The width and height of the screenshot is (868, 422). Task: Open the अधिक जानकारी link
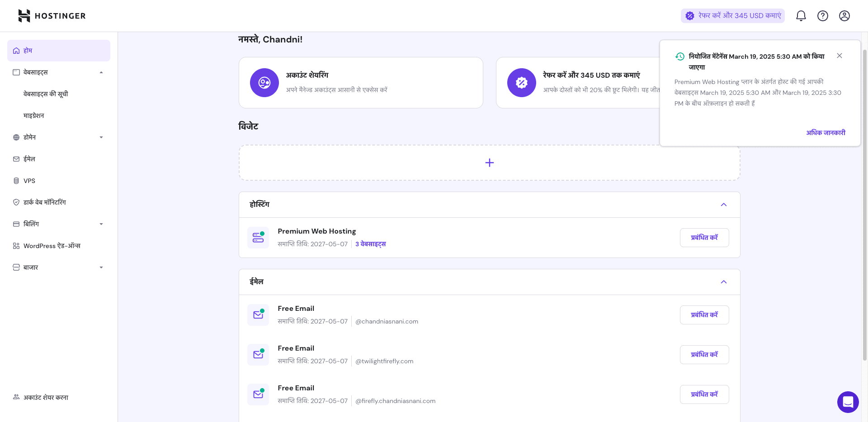(826, 133)
